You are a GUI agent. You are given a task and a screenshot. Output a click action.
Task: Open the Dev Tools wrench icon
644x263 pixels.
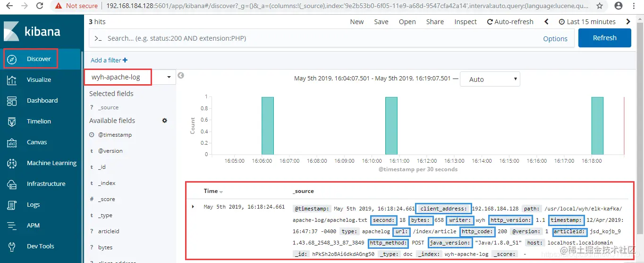point(12,246)
